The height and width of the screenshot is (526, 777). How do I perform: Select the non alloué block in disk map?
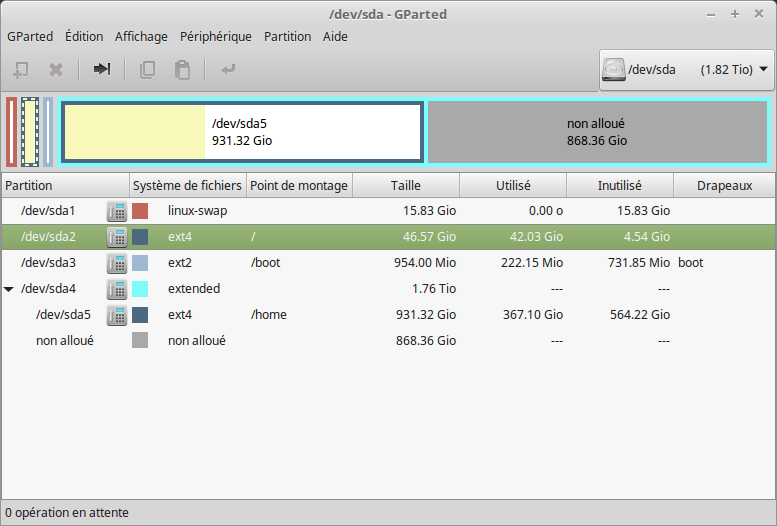[597, 132]
